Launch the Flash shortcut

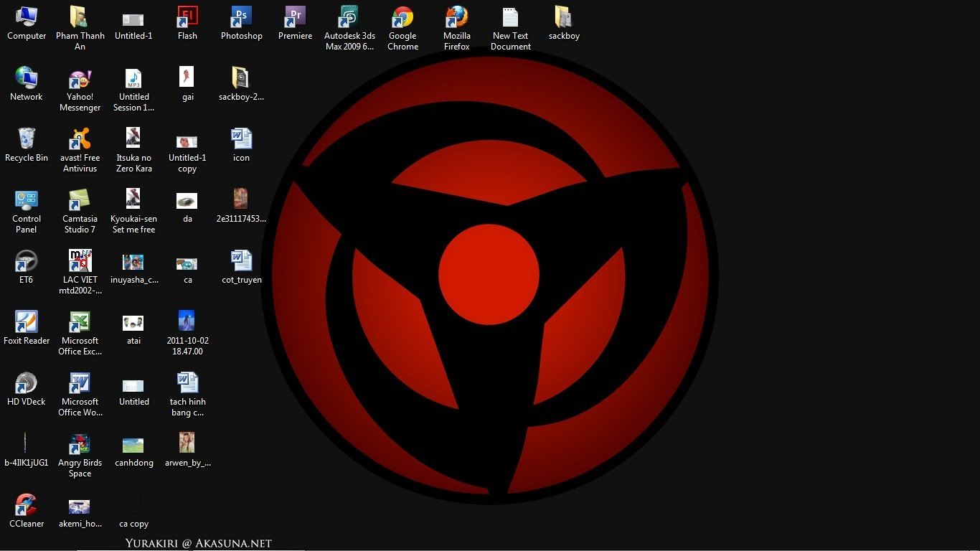tap(187, 23)
